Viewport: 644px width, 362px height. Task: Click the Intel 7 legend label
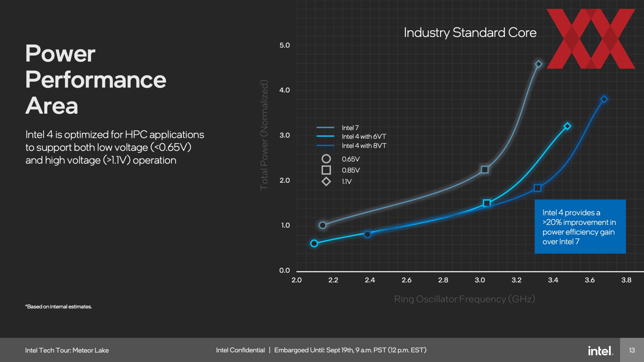(x=350, y=128)
